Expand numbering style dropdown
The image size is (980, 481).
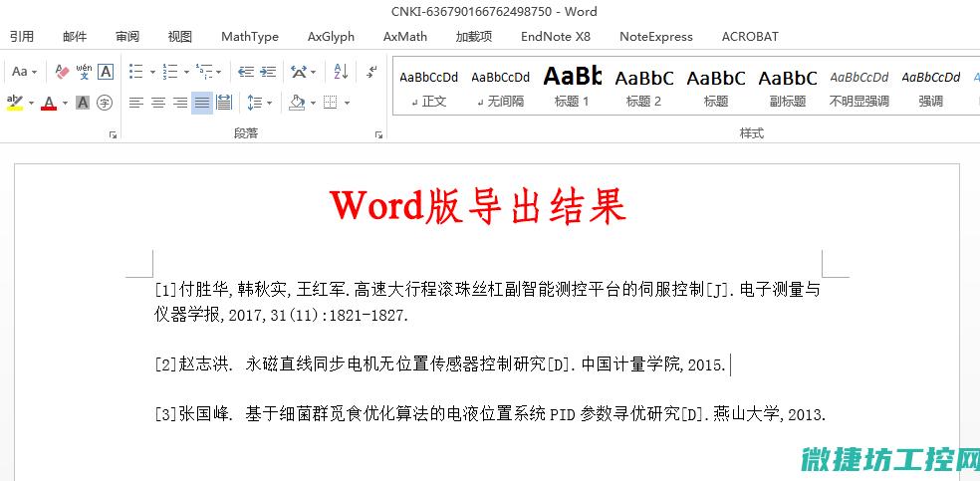[185, 73]
